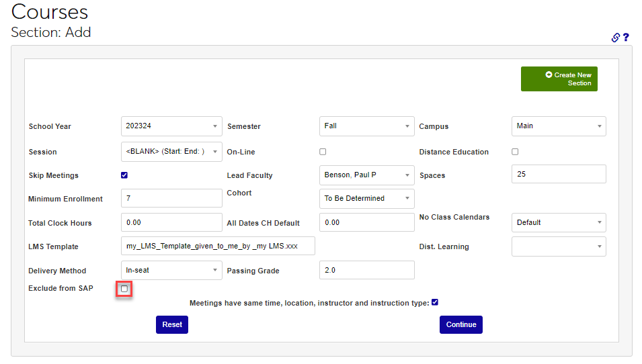The image size is (642, 364).
Task: Open the Cohort dropdown
Action: pos(366,199)
